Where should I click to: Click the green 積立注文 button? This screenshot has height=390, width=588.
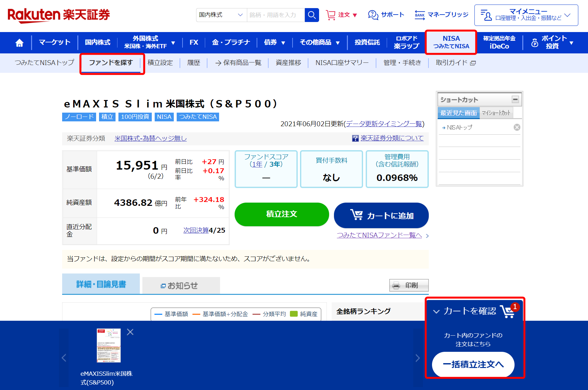[x=282, y=214]
